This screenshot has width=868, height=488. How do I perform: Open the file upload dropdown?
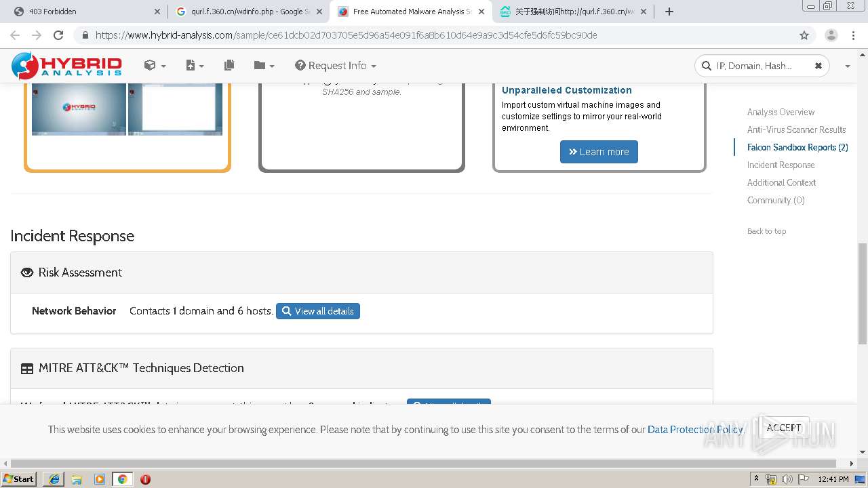point(194,65)
